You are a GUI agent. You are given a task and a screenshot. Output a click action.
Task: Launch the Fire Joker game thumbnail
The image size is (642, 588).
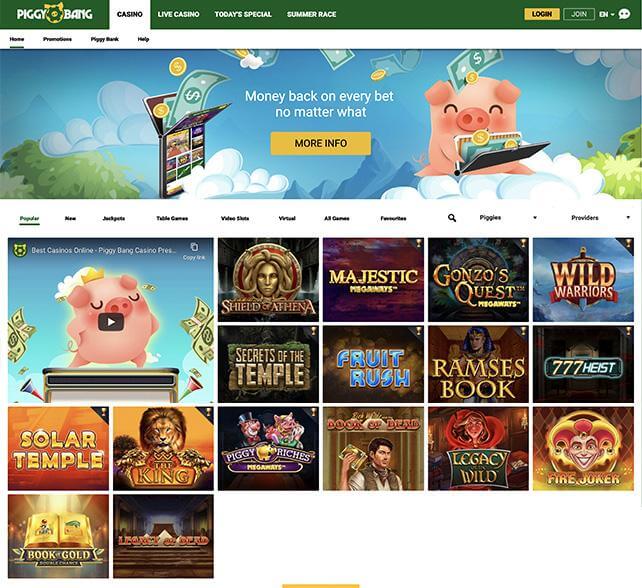(583, 449)
